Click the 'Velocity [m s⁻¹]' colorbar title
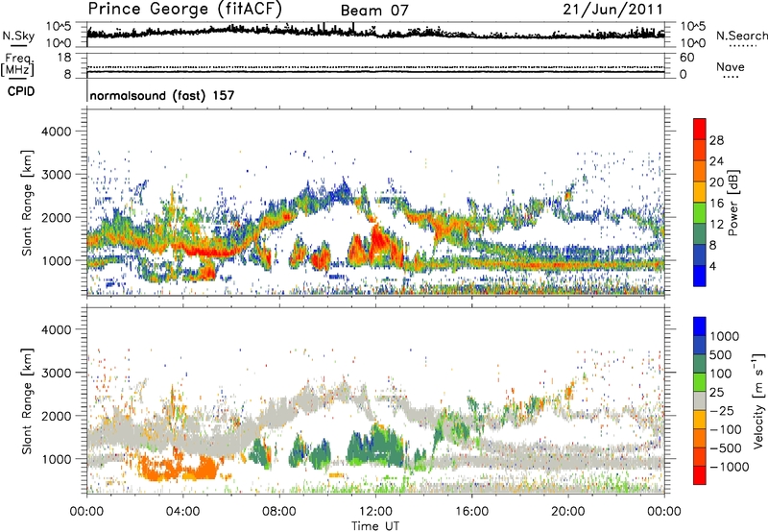The width and height of the screenshot is (768, 532). [x=758, y=400]
